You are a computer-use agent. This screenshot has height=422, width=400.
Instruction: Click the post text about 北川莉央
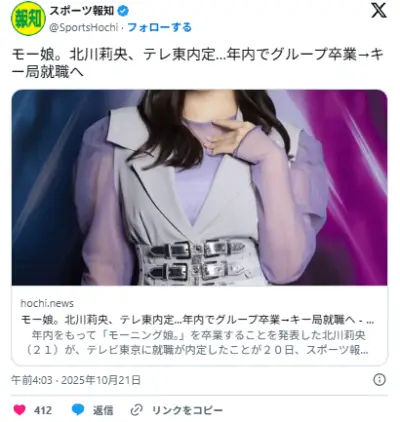197,63
